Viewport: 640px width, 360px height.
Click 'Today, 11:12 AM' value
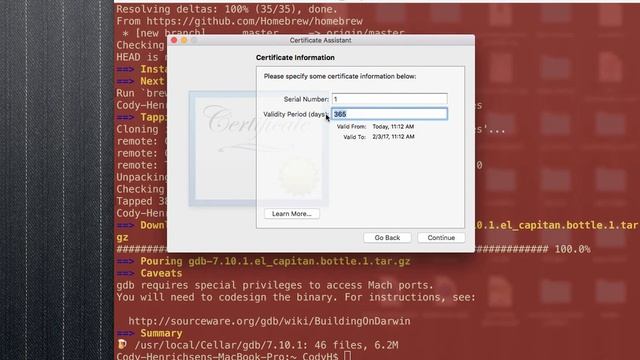393,127
